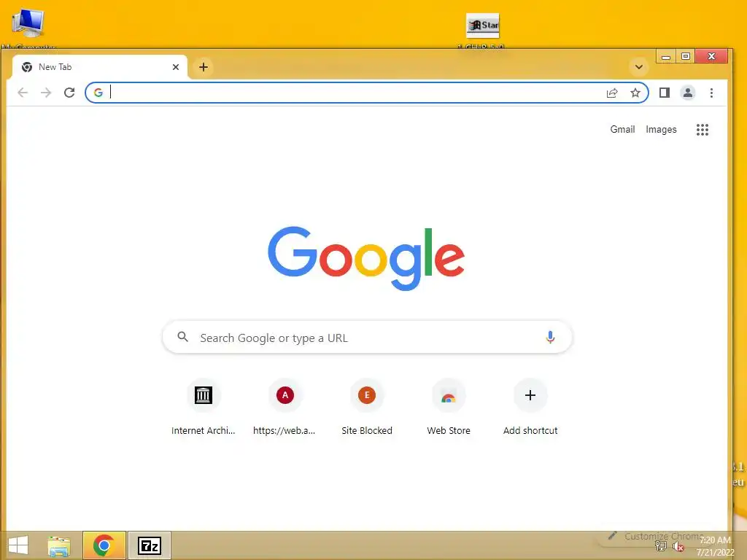Bookmark this tab with the star icon
The height and width of the screenshot is (560, 747).
coord(635,93)
